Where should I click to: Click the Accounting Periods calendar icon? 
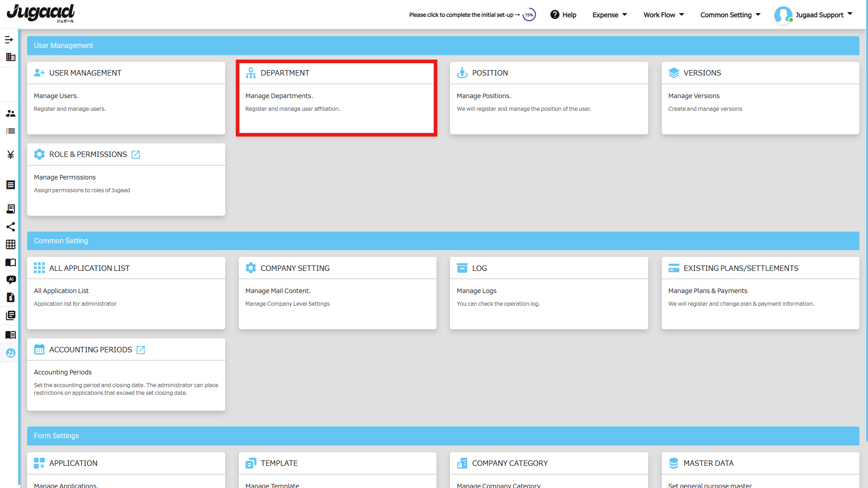click(x=39, y=350)
